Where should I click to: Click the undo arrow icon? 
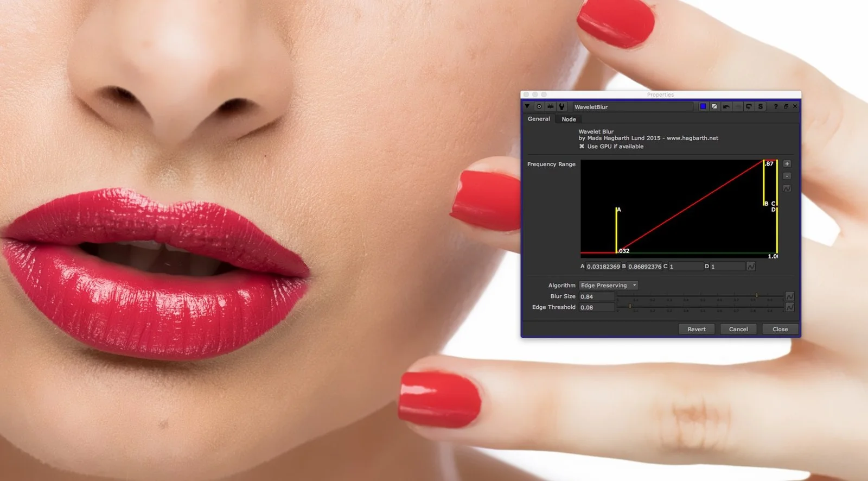point(726,106)
